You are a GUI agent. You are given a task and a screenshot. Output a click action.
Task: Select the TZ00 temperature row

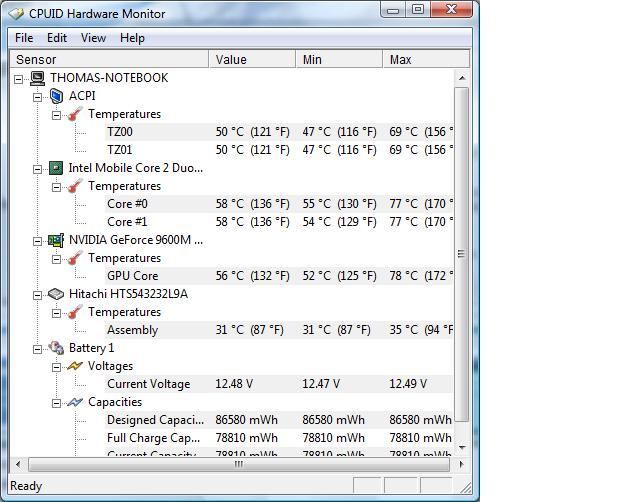[x=278, y=132]
